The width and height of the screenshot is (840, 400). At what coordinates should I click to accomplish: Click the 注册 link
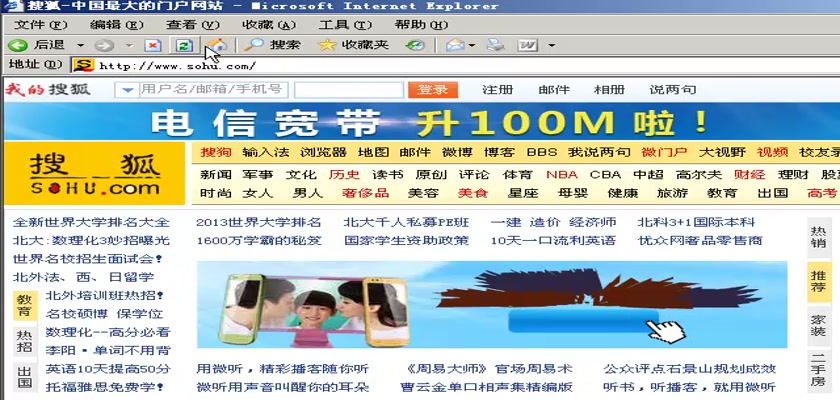click(498, 89)
